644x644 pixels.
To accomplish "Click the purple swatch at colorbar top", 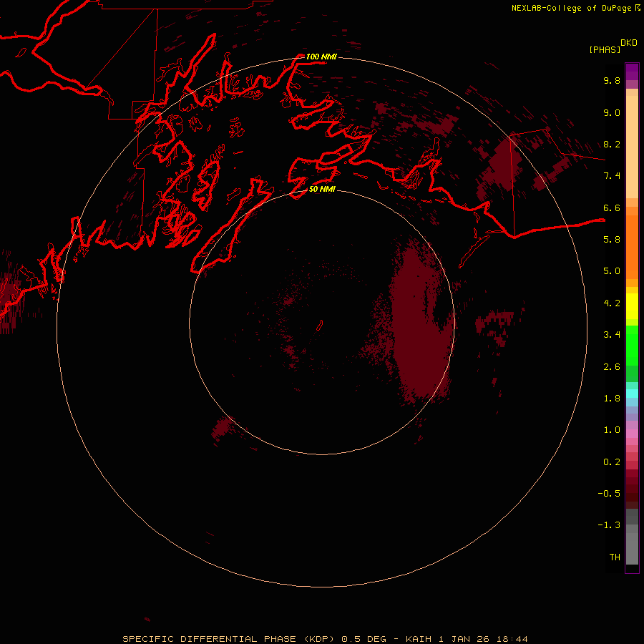I will (632, 72).
